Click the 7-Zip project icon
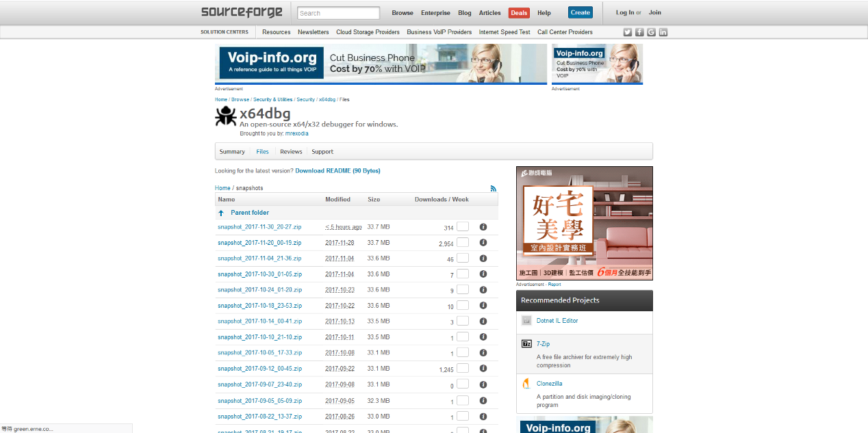 526,344
